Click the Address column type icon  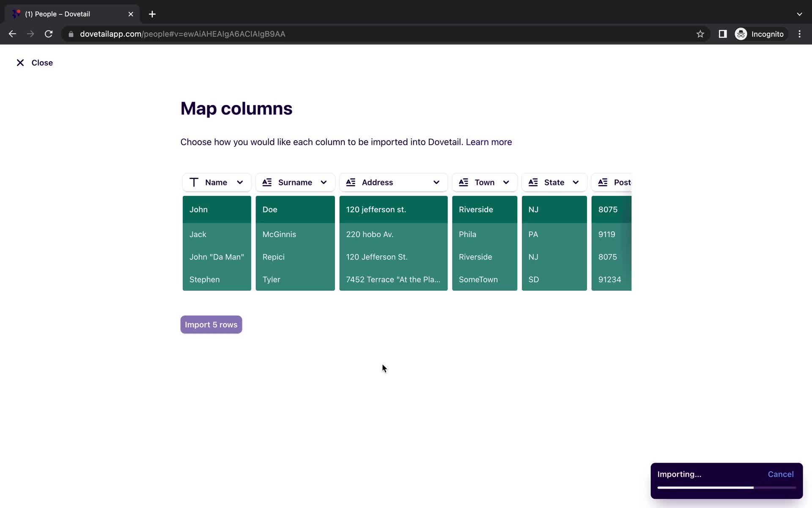click(x=351, y=182)
